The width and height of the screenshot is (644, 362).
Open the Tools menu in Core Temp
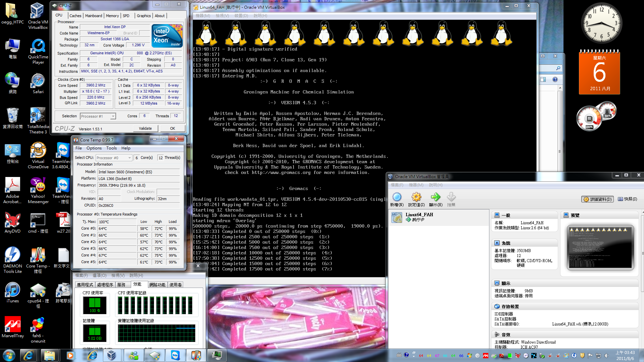point(111,148)
